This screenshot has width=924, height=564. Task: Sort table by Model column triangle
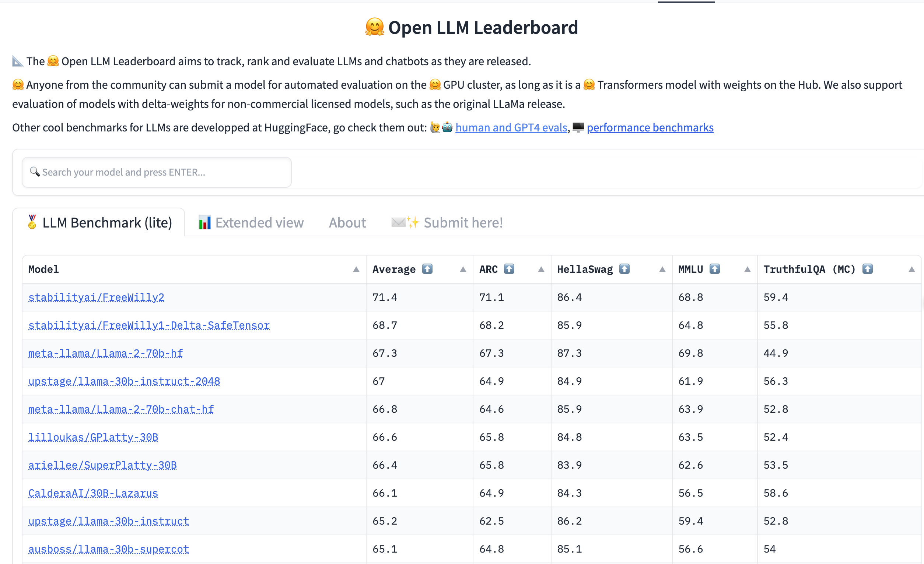coord(356,269)
